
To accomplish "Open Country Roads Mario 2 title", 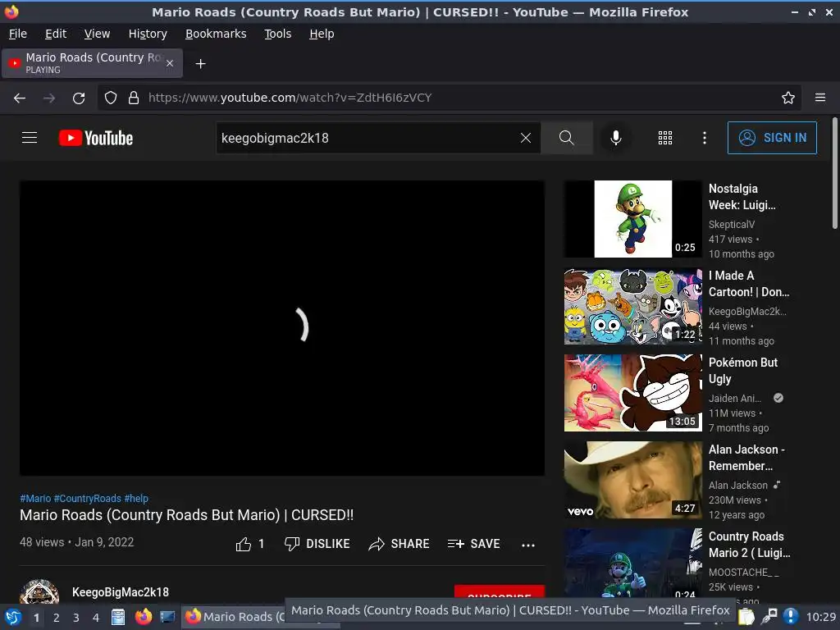I will [749, 545].
